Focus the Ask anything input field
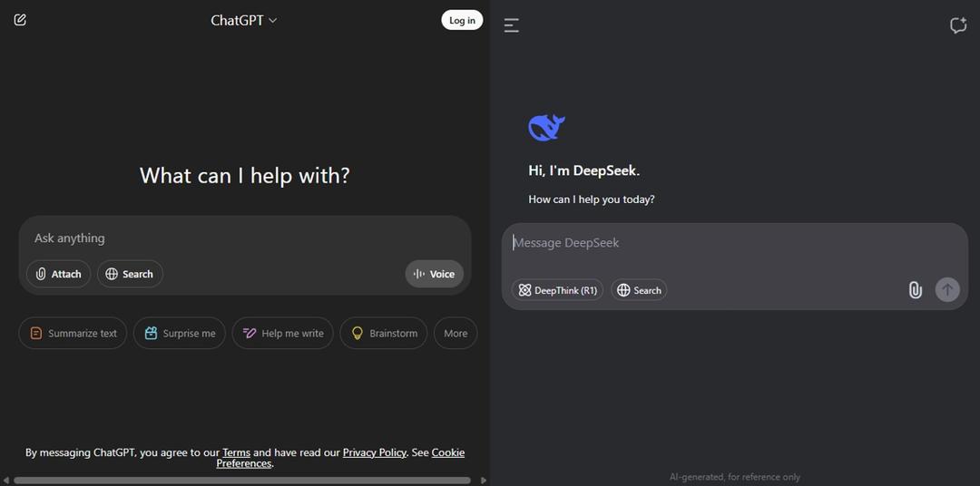980x486 pixels. (244, 238)
